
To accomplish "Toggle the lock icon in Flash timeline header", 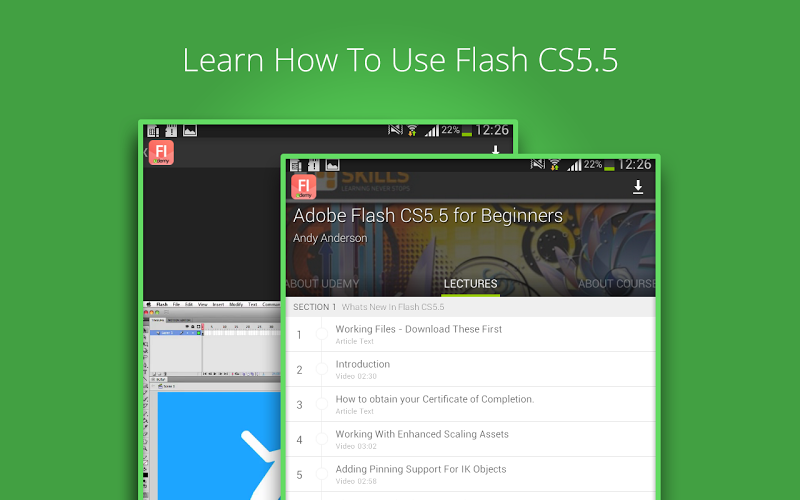I will [193, 327].
